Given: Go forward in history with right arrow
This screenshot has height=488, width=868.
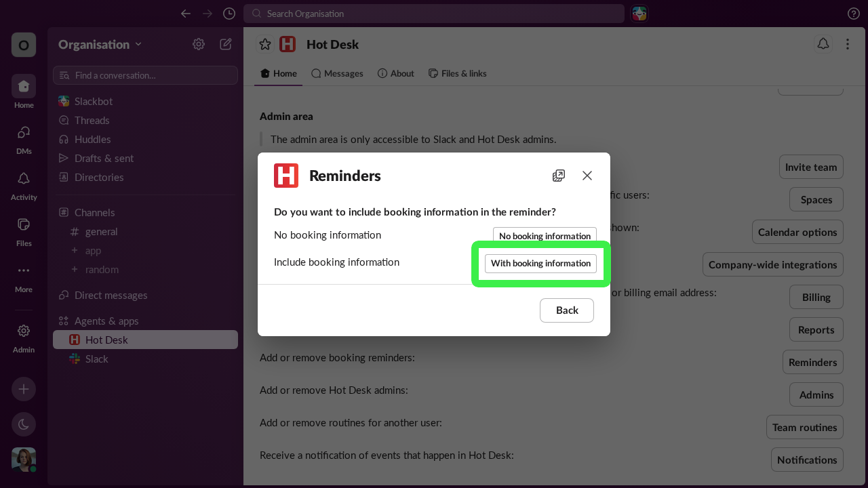Looking at the screenshot, I should click(x=208, y=14).
